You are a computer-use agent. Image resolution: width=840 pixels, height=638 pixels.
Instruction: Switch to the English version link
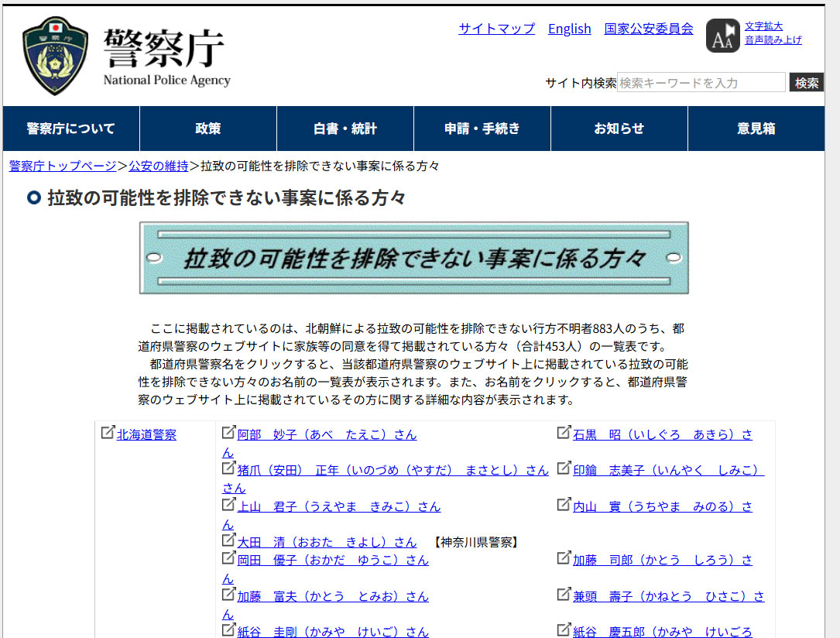569,29
